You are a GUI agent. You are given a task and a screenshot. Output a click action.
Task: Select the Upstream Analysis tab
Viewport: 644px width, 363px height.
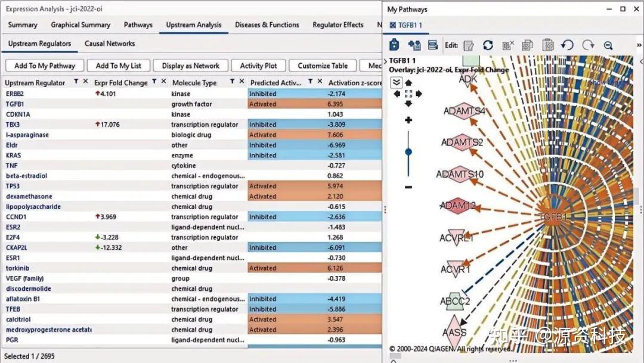pyautogui.click(x=193, y=24)
